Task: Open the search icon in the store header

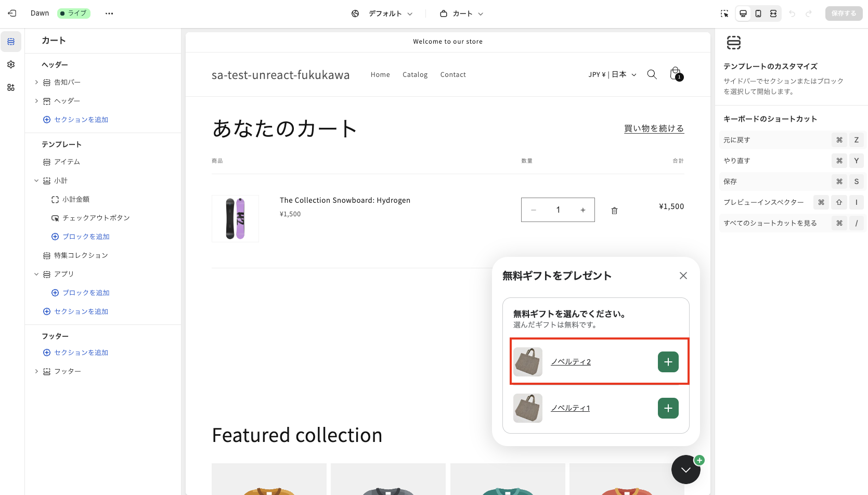Action: tap(652, 74)
